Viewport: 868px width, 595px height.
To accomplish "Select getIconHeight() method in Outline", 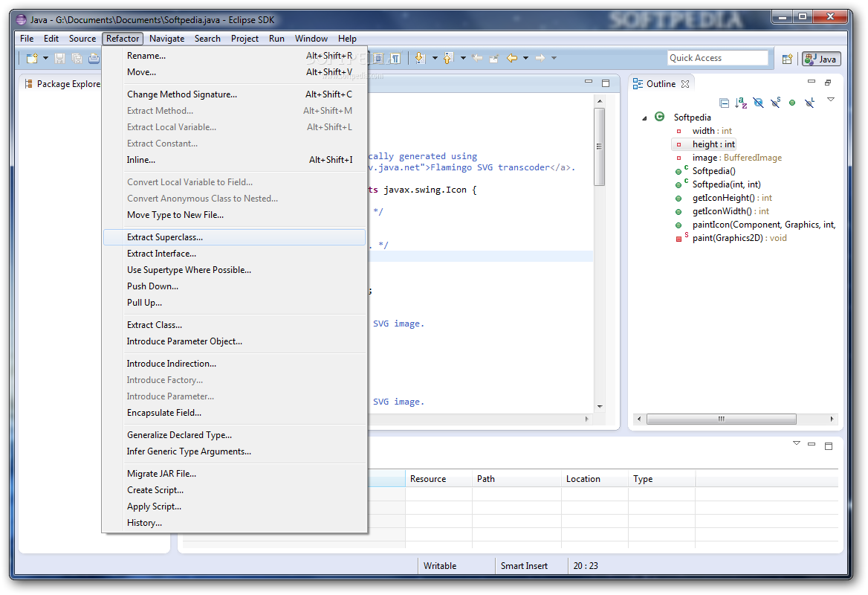I will click(x=732, y=198).
